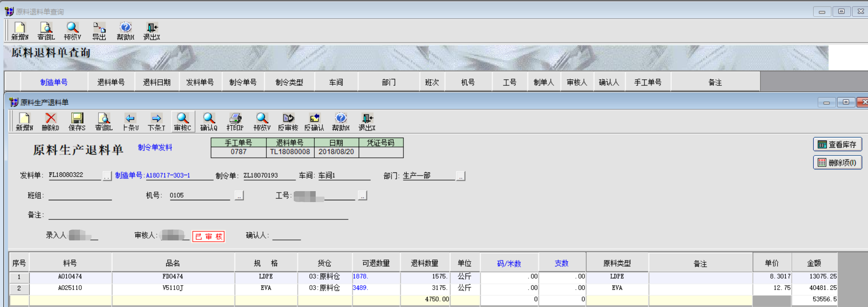Click the 发料单 input field
Screen dimensions: 868x307
74,175
